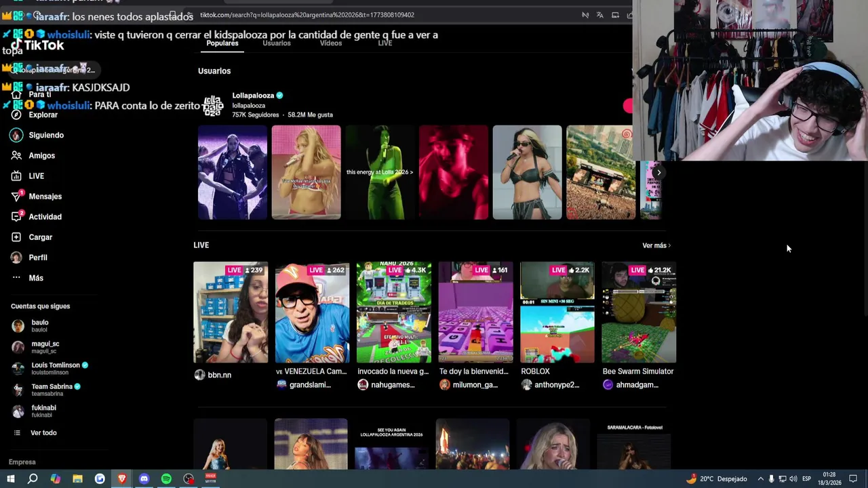Image resolution: width=868 pixels, height=488 pixels.
Task: Open clock showing 01:28 in taskbar
Action: pos(829,479)
